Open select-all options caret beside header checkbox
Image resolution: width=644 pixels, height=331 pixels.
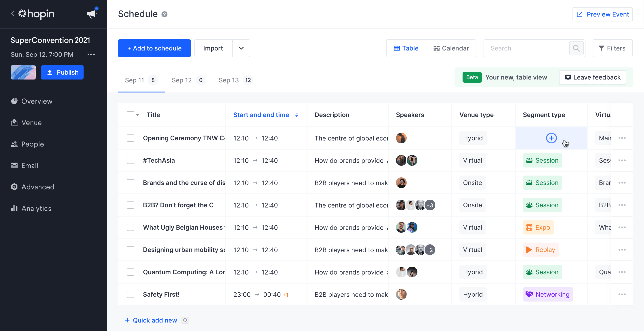(137, 115)
